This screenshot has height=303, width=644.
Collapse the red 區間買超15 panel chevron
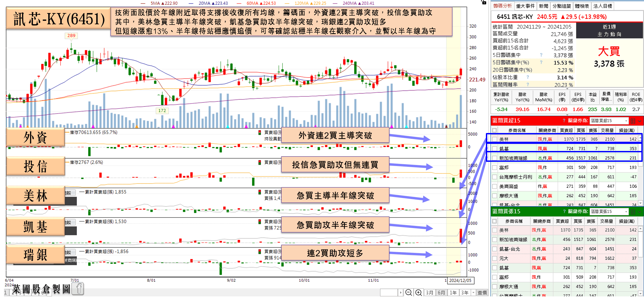(640, 121)
